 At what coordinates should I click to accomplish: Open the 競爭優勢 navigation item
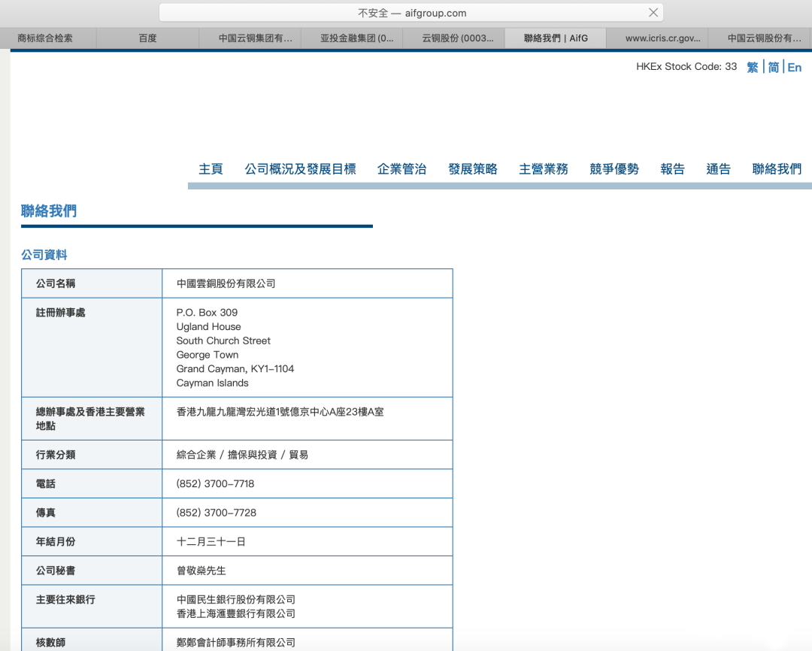pyautogui.click(x=614, y=168)
